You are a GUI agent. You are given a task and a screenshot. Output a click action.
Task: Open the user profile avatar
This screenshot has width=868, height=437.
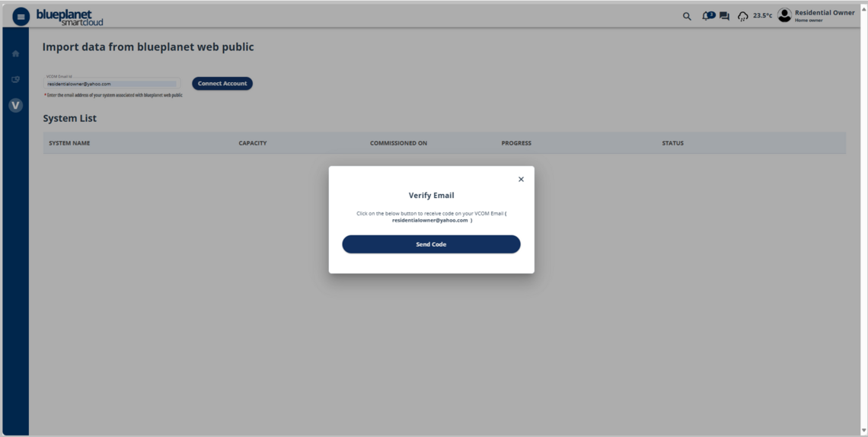pos(784,15)
